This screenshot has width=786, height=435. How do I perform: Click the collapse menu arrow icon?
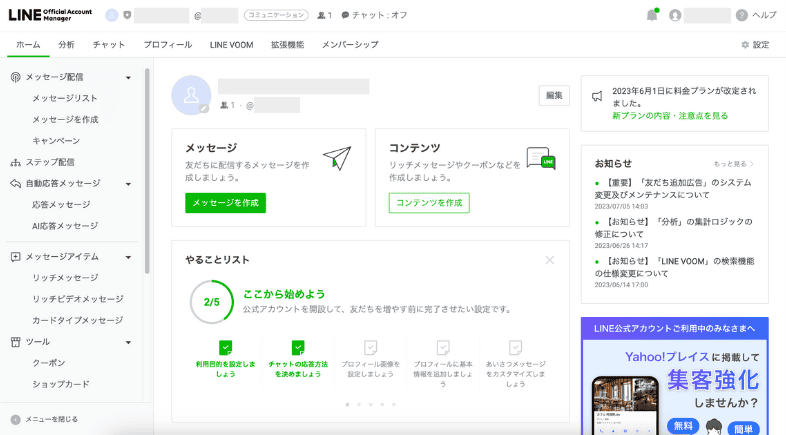point(16,419)
